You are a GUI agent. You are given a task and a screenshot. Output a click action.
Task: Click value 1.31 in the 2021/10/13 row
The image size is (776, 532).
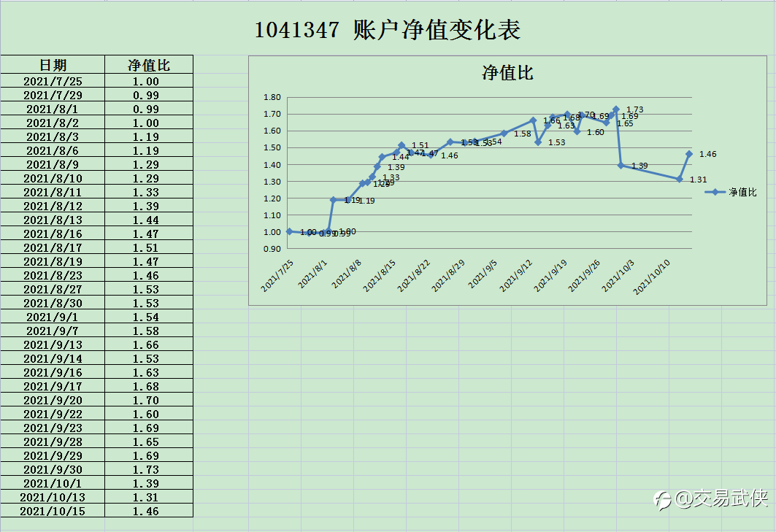(x=148, y=497)
